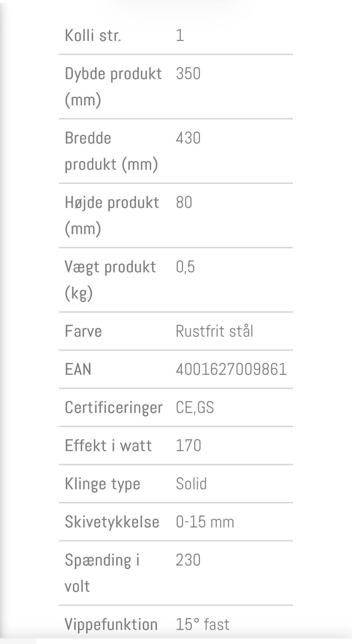Tap the height value 80
The height and width of the screenshot is (644, 352).
click(x=184, y=203)
